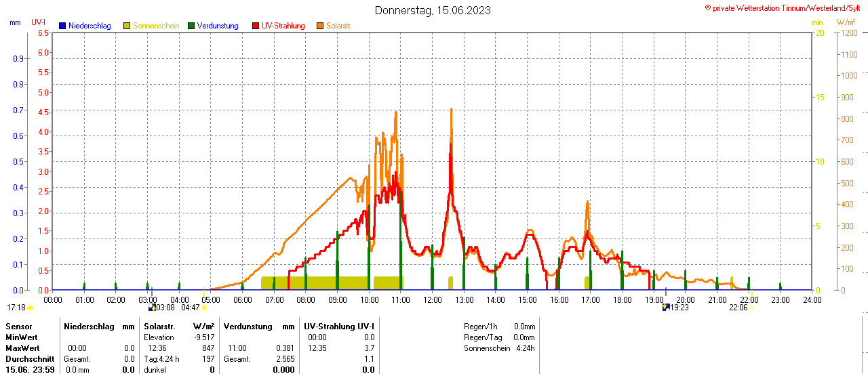868x374 pixels.
Task: Click the moonrise icon at 03:08
Action: [x=152, y=308]
